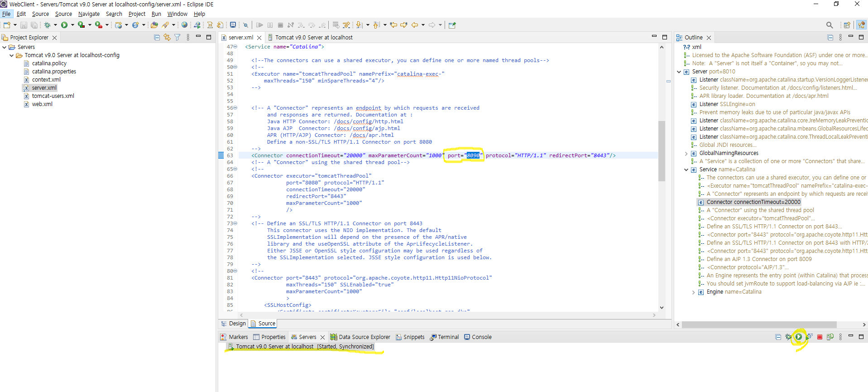Switch to the Java EE perspective button
868x392 pixels.
(x=861, y=25)
